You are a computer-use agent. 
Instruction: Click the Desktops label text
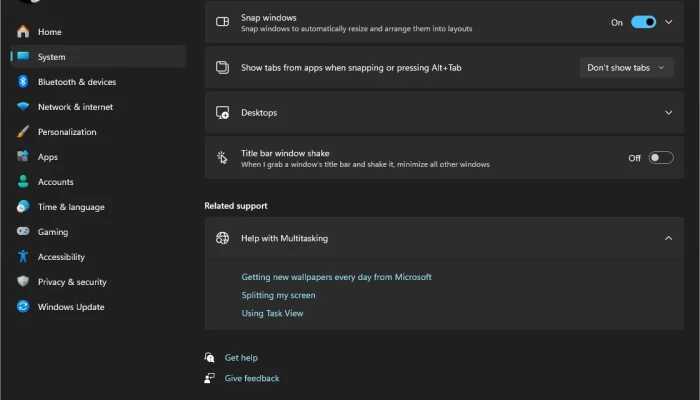click(259, 112)
